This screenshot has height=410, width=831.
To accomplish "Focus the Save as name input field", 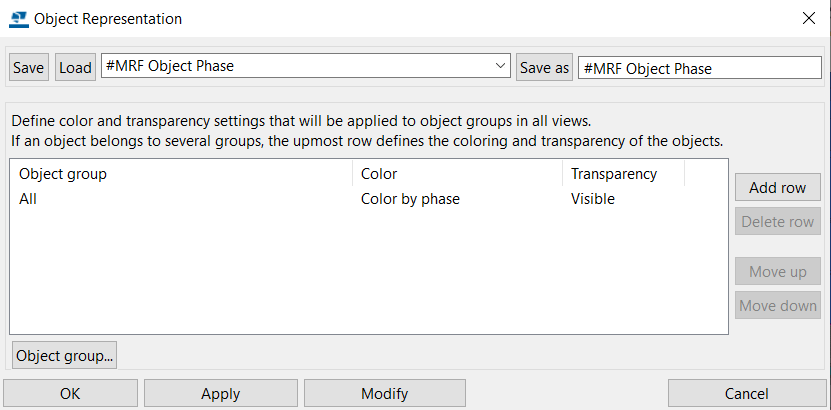I will tap(700, 67).
